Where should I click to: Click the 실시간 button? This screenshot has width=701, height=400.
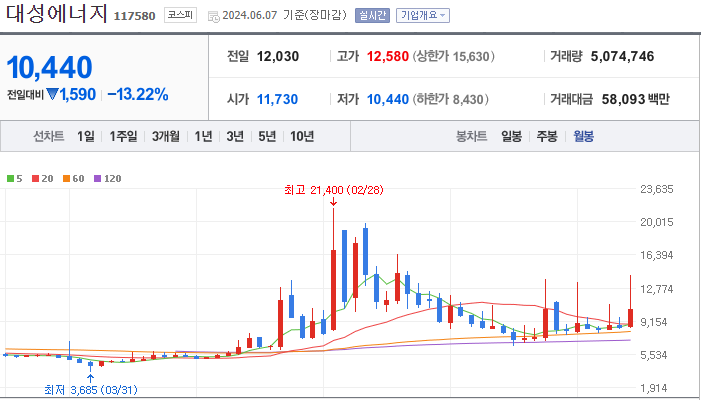coord(372,16)
